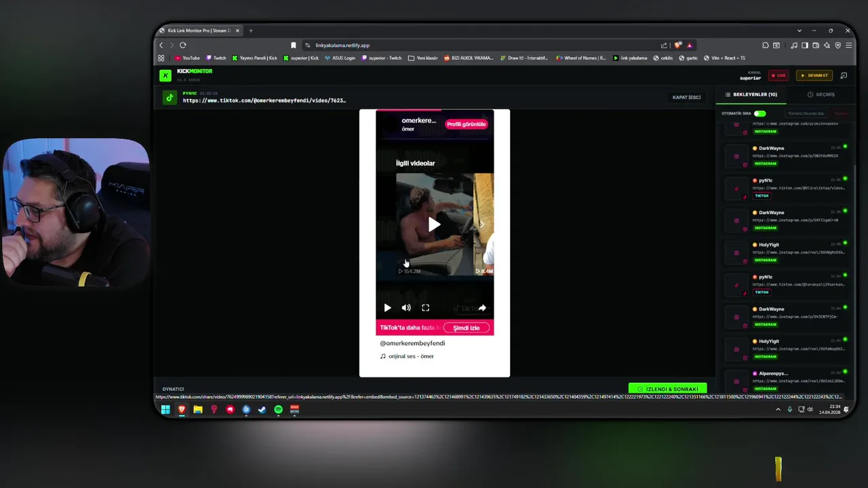
Task: Open the Brave wallet icon
Action: (x=816, y=45)
